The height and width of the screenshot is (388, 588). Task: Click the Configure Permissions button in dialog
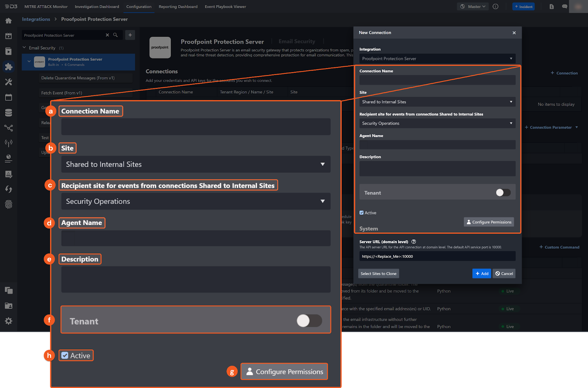click(x=489, y=222)
